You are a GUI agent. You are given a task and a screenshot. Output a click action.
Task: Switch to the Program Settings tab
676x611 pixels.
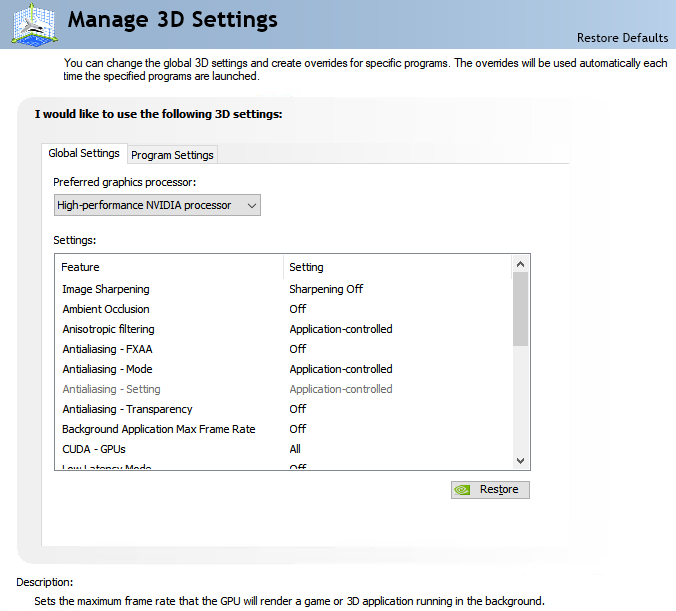click(172, 155)
